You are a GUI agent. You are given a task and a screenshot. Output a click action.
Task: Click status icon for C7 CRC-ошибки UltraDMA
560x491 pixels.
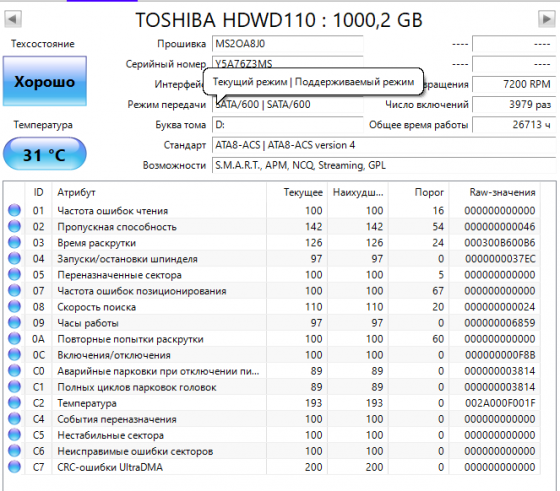(14, 467)
